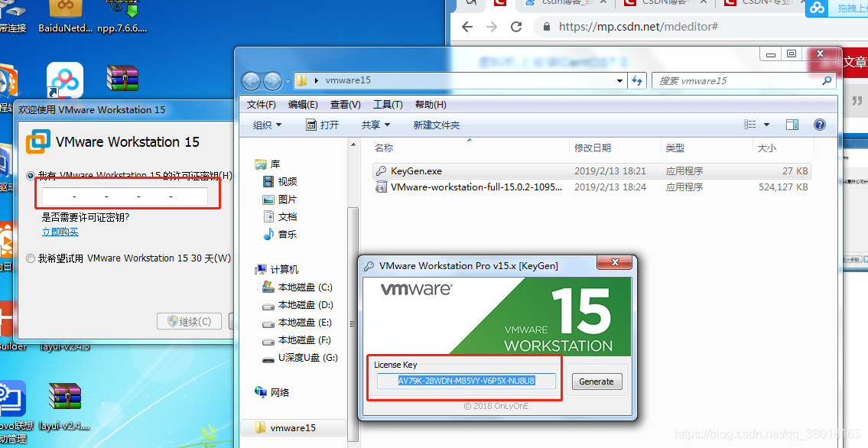The image size is (868, 448).
Task: Open the BaiduNetdisk desktop shortcut
Action: [65, 17]
